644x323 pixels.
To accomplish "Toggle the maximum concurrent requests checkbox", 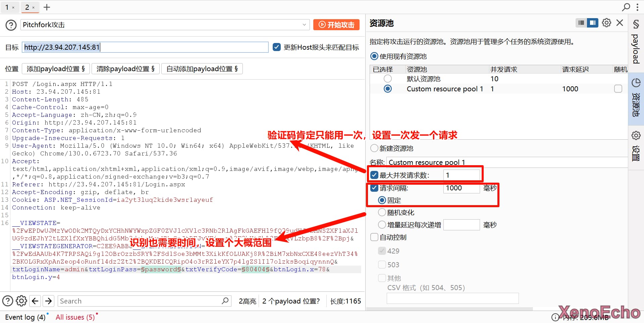I will (374, 175).
